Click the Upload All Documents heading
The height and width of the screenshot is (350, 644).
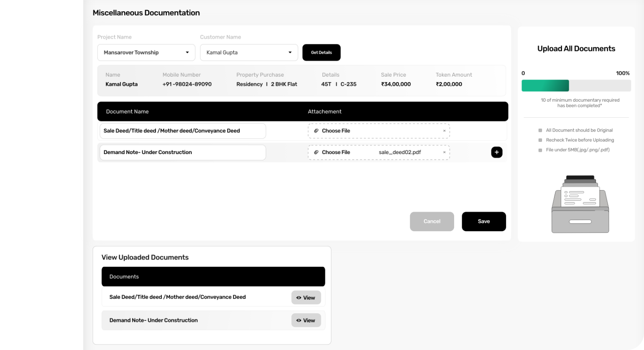[x=576, y=49]
